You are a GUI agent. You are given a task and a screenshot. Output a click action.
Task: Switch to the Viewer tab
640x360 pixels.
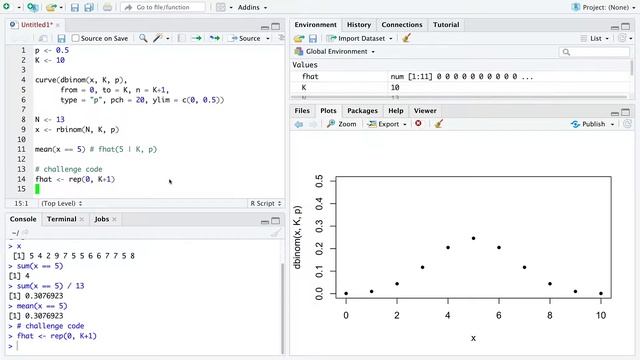(x=425, y=111)
